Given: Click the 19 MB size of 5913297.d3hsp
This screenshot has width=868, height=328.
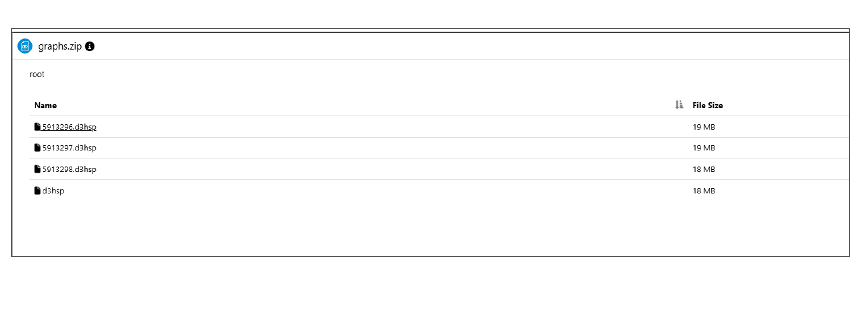Looking at the screenshot, I should click(x=703, y=148).
